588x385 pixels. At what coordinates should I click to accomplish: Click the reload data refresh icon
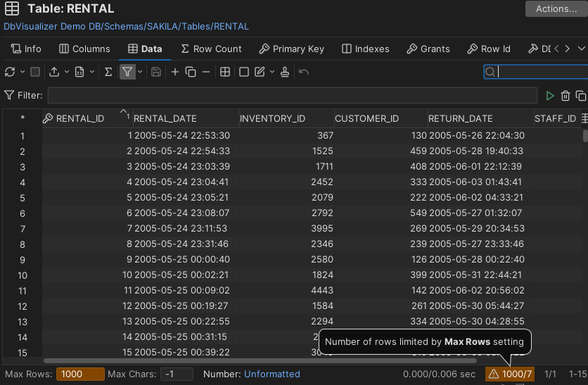[10, 72]
